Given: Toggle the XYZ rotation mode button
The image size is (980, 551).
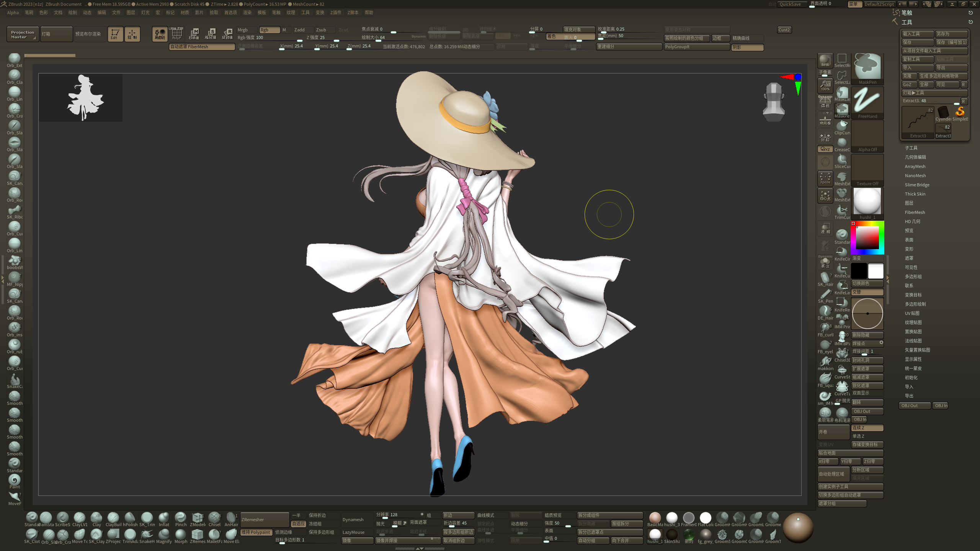Looking at the screenshot, I should coord(825,149).
